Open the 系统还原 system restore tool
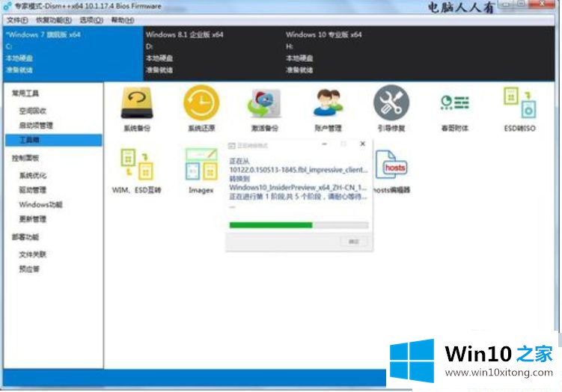 coord(201,109)
